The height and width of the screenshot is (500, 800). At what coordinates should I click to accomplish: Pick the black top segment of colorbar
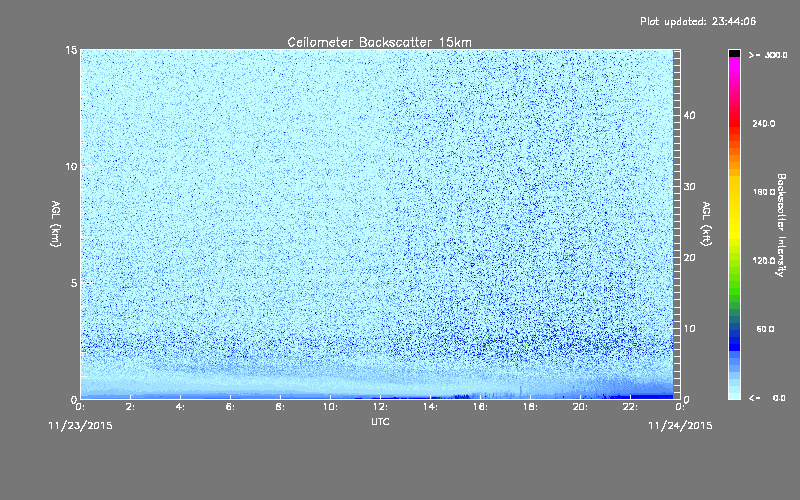click(x=734, y=53)
